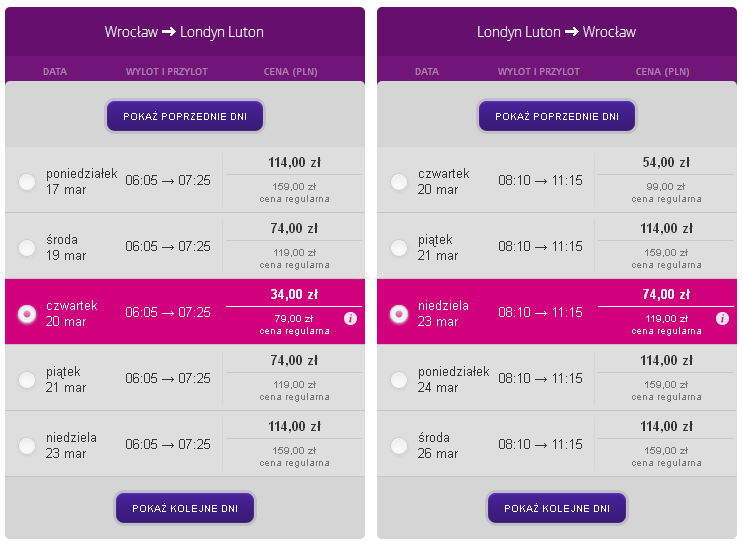This screenshot has width=743, height=546.
Task: Click the 34,00 zł outbound price
Action: click(294, 294)
